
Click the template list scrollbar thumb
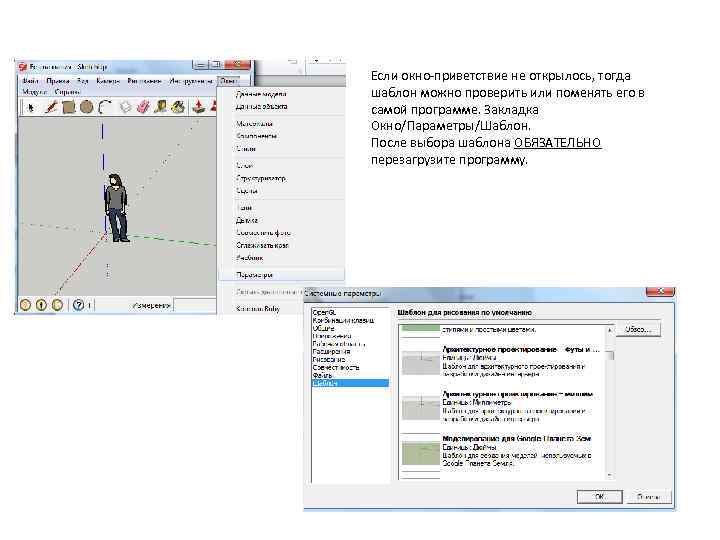(x=610, y=355)
